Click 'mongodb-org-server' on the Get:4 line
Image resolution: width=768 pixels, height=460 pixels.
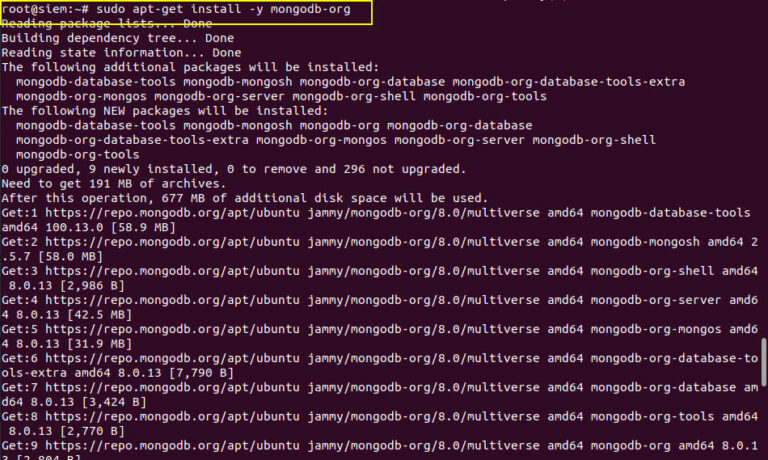tap(656, 300)
